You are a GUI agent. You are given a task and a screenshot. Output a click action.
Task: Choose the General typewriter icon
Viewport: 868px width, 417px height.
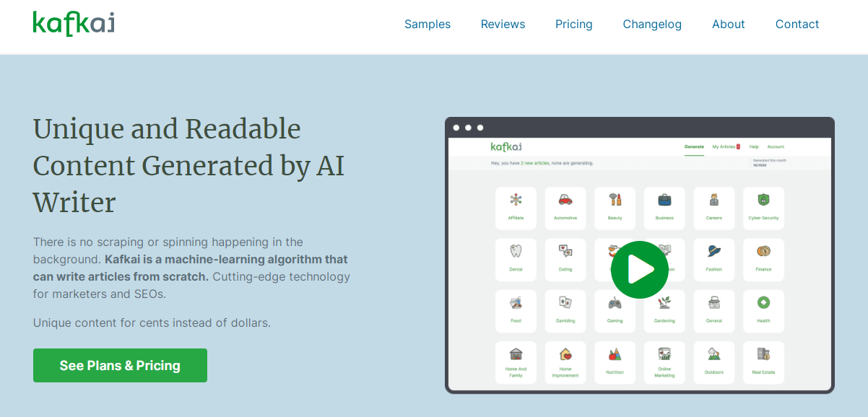pos(714,302)
